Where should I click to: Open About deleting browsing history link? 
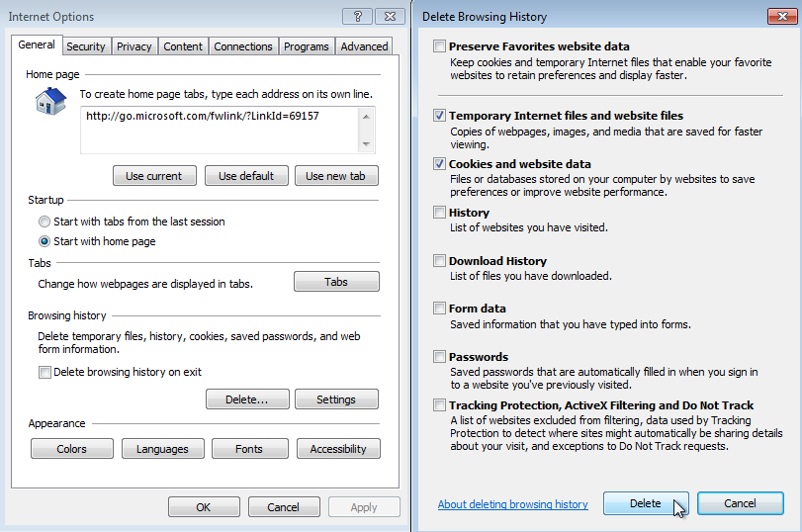[512, 504]
